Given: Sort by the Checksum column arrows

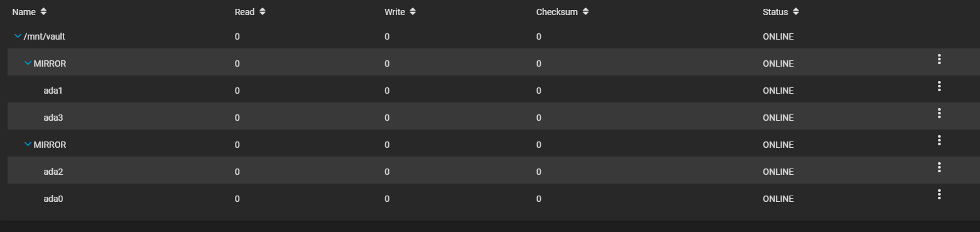Looking at the screenshot, I should pos(585,11).
